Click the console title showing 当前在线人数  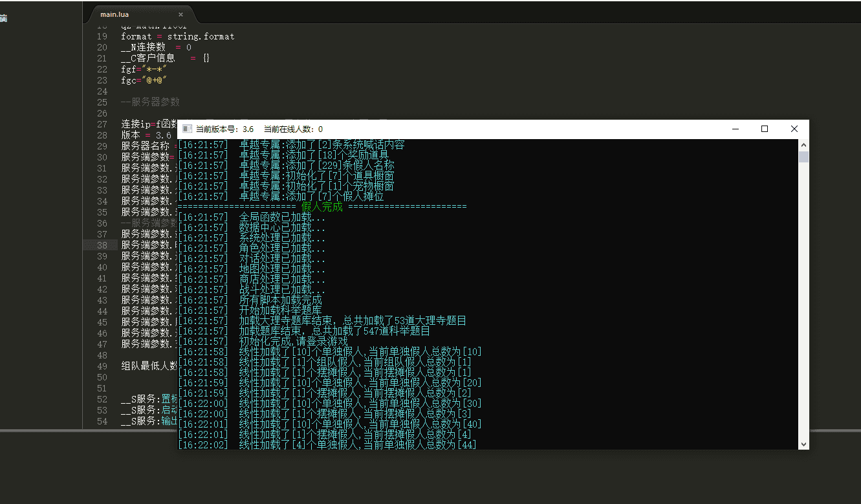(x=293, y=129)
